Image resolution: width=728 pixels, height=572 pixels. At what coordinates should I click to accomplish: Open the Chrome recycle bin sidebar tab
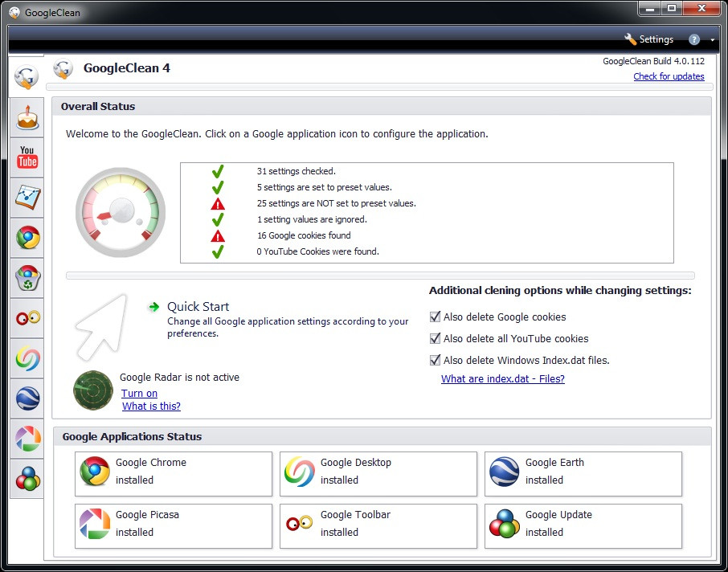coord(27,278)
